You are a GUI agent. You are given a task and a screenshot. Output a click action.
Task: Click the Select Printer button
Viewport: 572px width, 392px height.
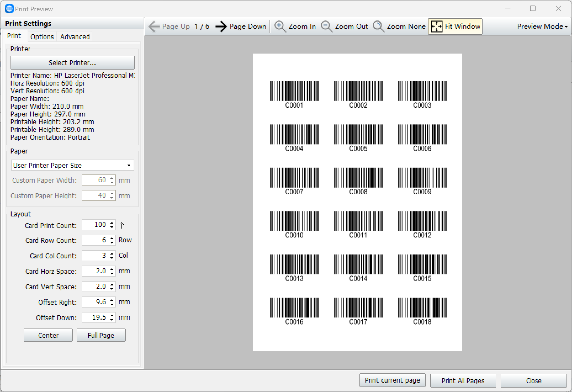pos(72,63)
